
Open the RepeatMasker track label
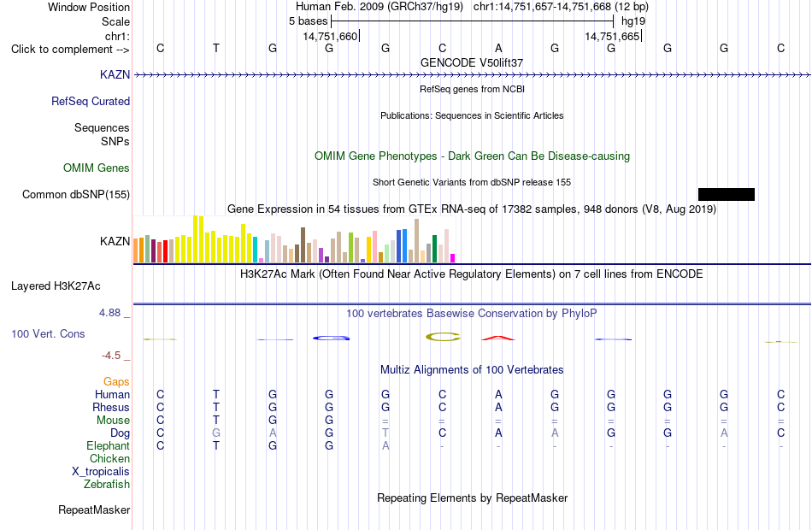point(94,509)
